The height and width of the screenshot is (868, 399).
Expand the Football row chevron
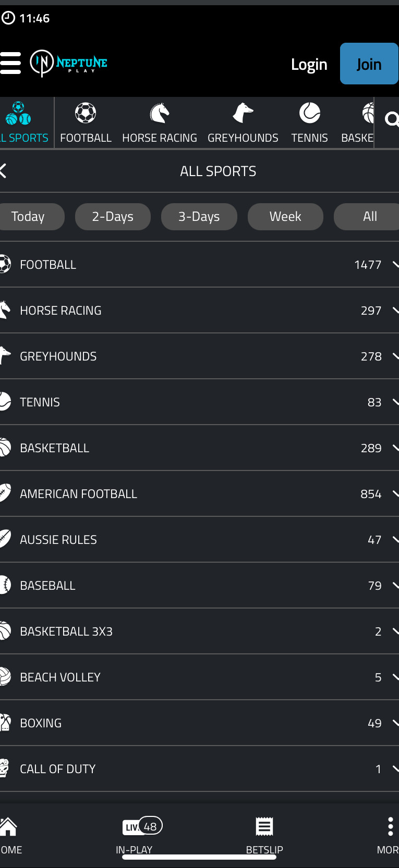(x=395, y=265)
